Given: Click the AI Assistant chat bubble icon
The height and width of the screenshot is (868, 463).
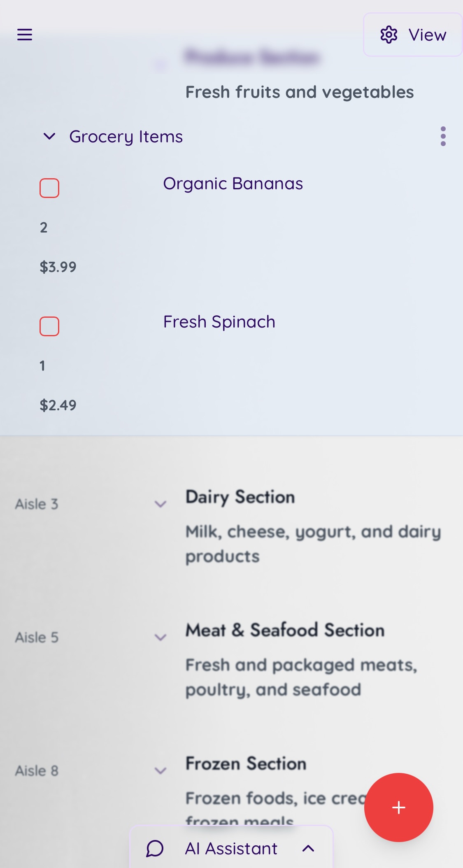Looking at the screenshot, I should (x=155, y=849).
